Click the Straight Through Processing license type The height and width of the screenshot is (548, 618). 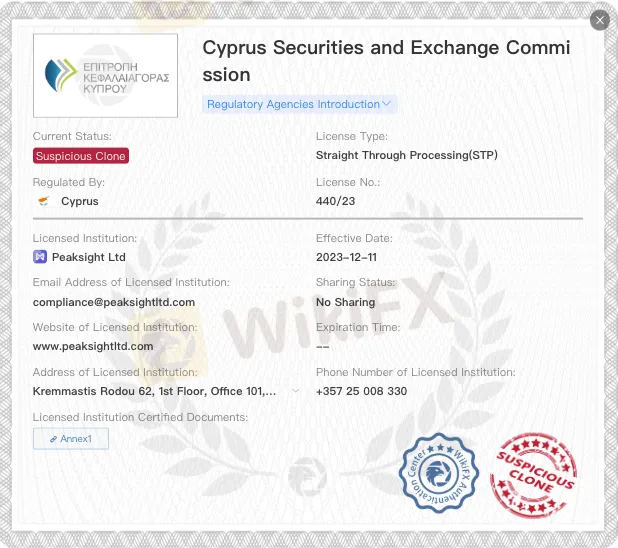click(406, 155)
